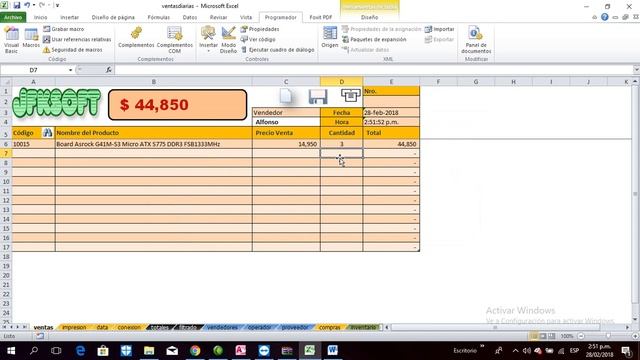The width and height of the screenshot is (640, 360).
Task: Open Google Chrome from the taskbar
Action: coord(195,350)
